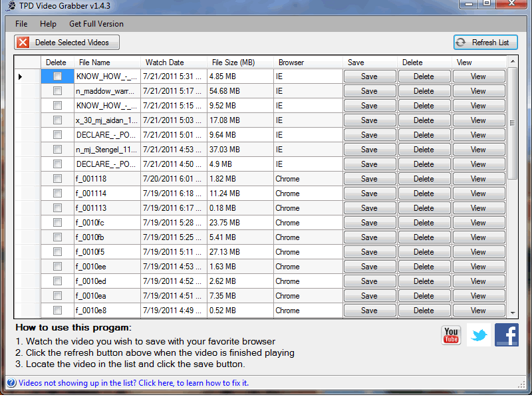This screenshot has height=399, width=532.
Task: Tick the checkbox for f_0010fc
Action: (x=57, y=223)
